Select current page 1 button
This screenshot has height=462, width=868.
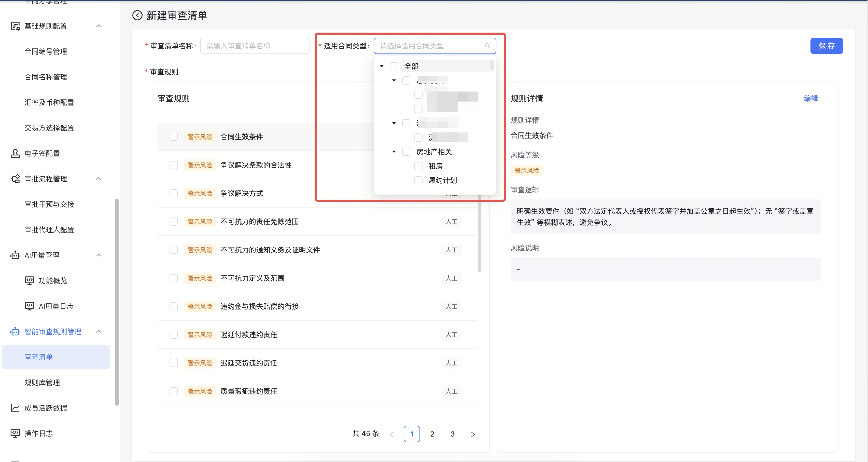(412, 434)
